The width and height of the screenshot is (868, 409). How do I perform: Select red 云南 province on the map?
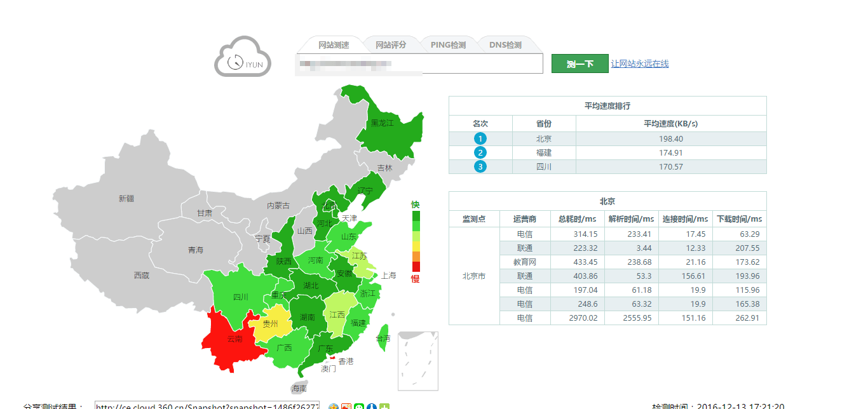point(234,339)
